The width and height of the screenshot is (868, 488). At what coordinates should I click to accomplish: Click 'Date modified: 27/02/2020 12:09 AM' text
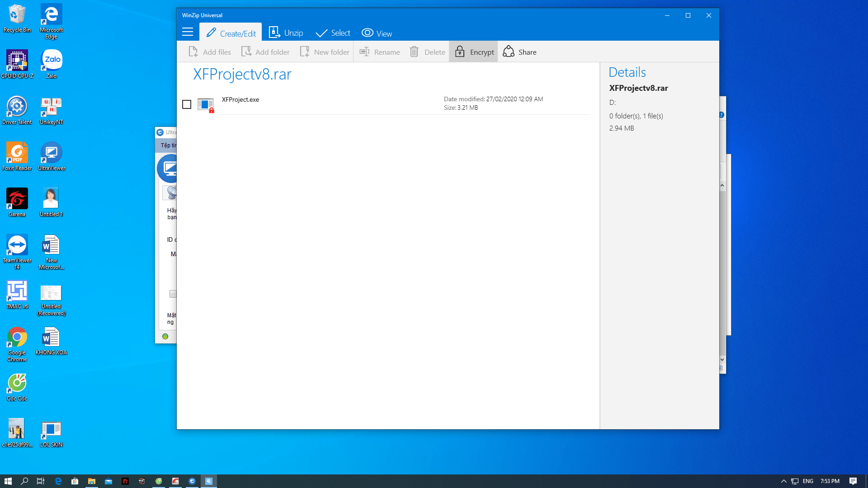(493, 99)
